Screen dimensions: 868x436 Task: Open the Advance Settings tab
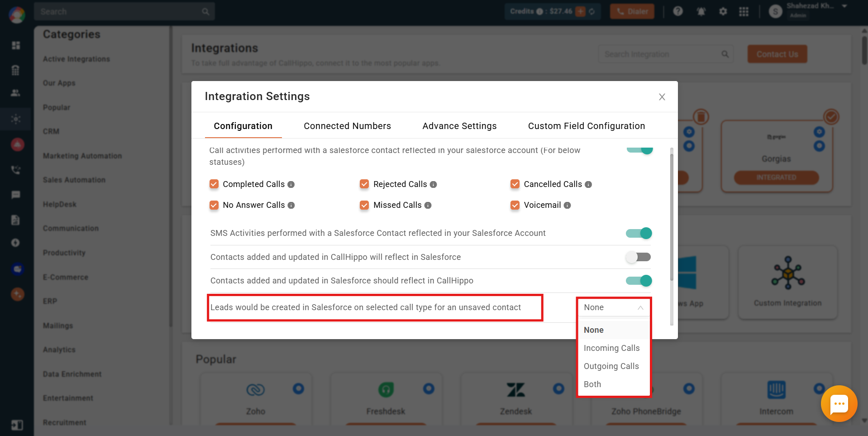tap(459, 126)
